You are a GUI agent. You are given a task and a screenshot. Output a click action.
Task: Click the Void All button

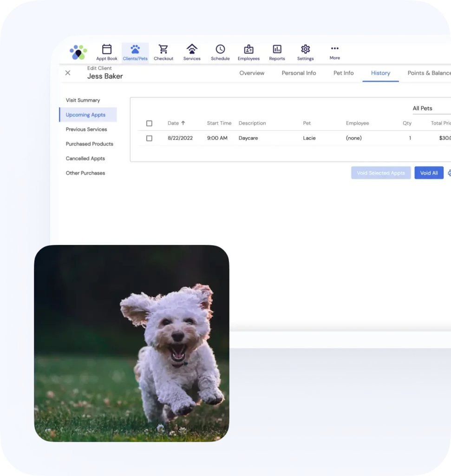coord(429,173)
